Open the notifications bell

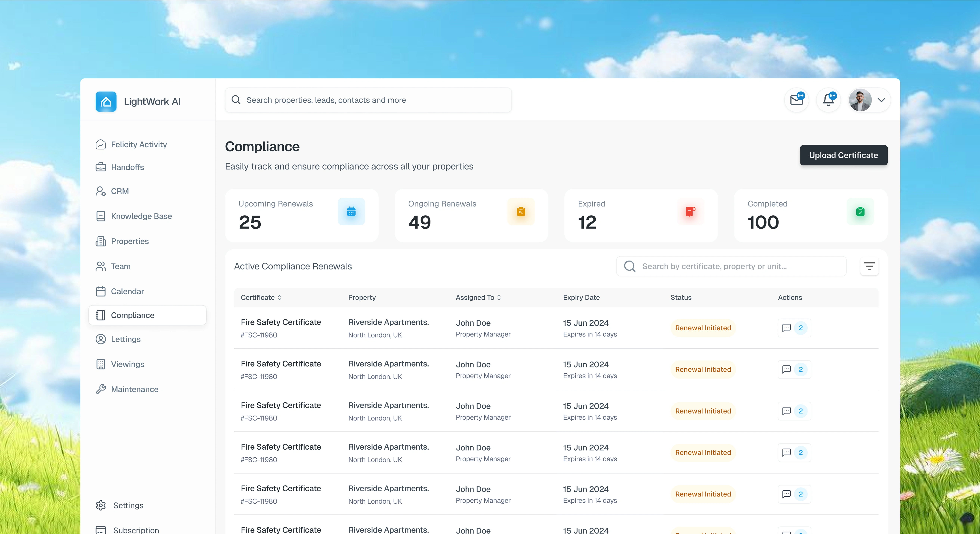(828, 100)
